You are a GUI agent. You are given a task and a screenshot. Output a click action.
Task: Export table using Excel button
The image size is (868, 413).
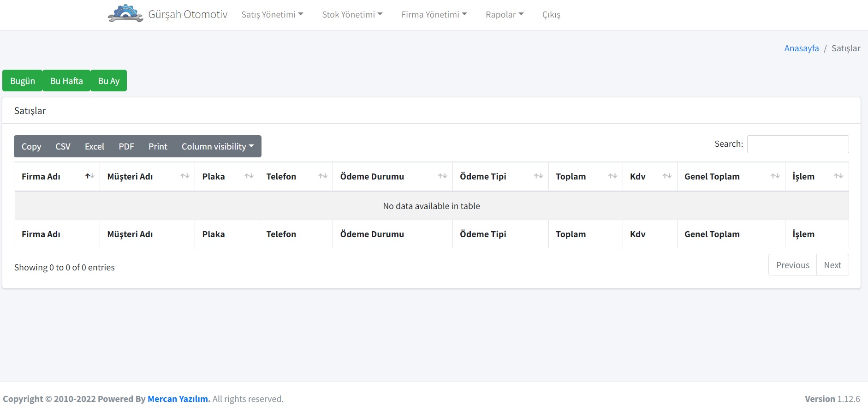94,146
